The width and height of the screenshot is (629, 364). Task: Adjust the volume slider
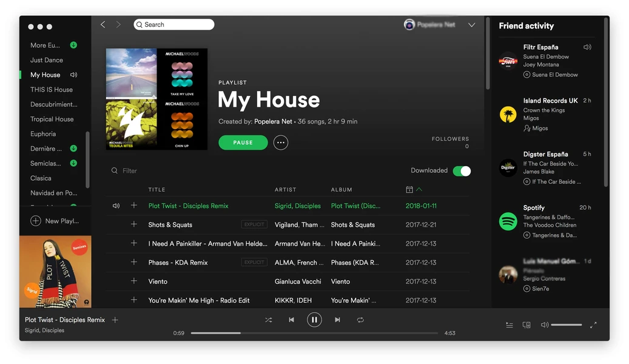(x=567, y=325)
